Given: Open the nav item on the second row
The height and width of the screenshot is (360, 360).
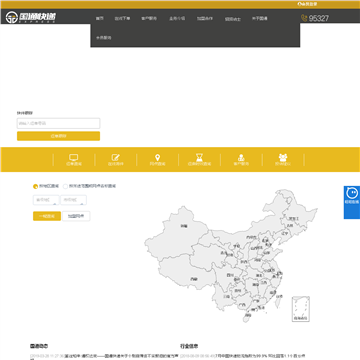Looking at the screenshot, I should point(103,38).
